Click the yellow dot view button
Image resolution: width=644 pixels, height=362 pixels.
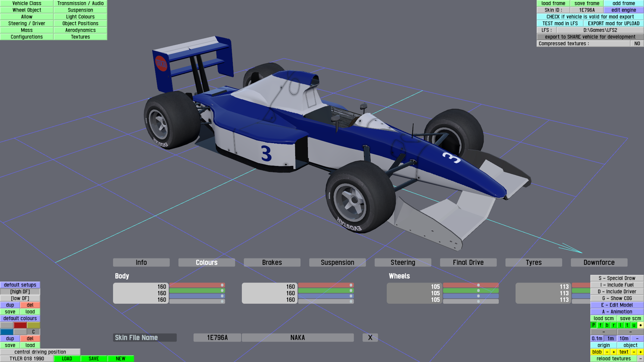tap(641, 325)
